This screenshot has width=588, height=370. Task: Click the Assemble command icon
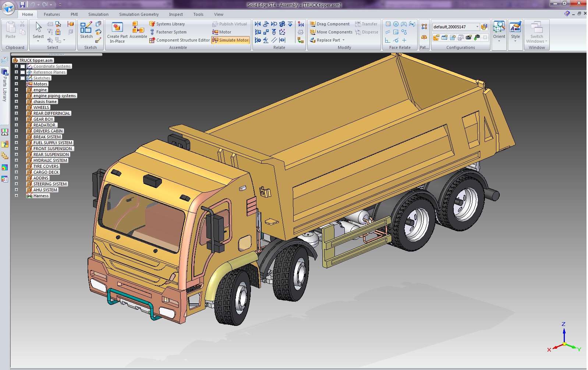coord(138,30)
